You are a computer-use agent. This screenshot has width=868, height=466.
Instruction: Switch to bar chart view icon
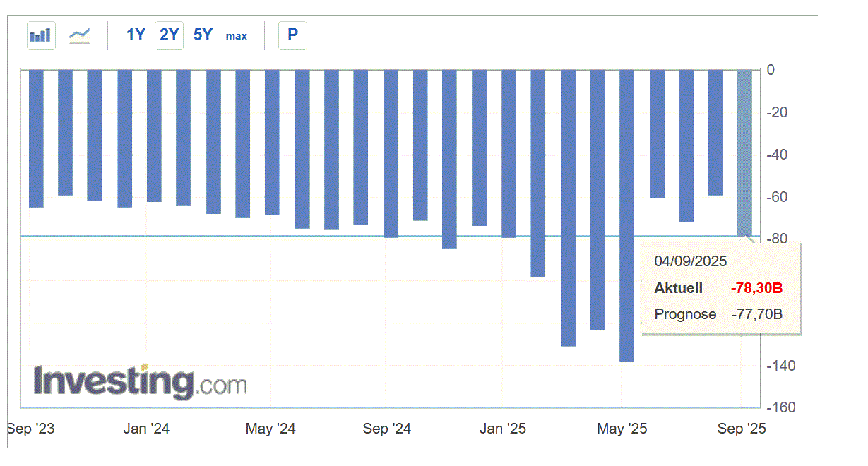41,35
